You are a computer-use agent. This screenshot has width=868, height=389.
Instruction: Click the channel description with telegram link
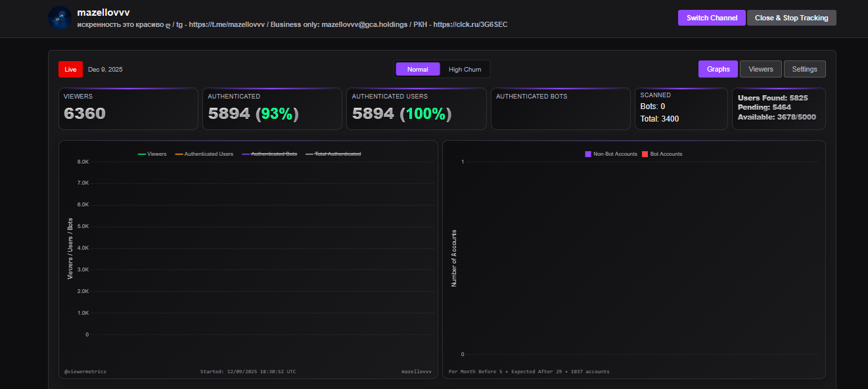(292, 24)
